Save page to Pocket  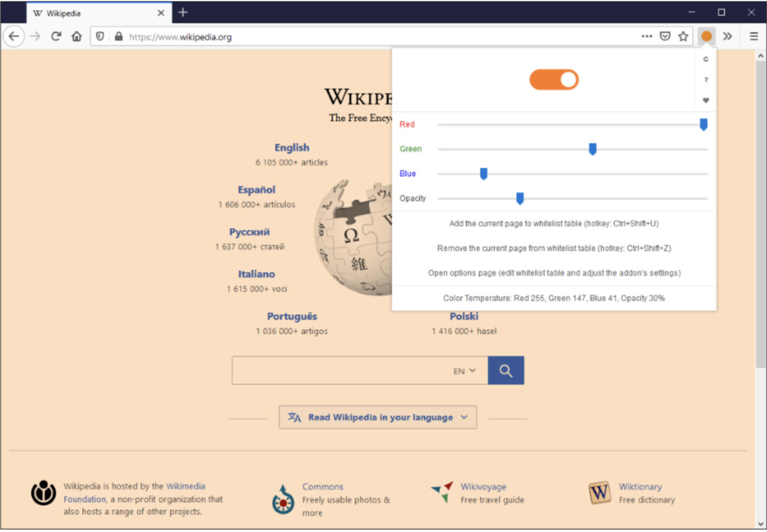(x=664, y=36)
